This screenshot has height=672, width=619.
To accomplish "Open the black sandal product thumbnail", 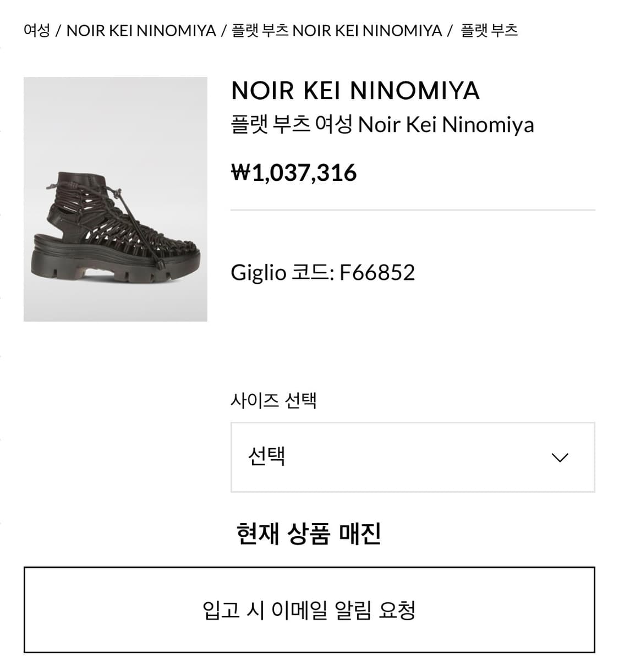I will point(116,199).
